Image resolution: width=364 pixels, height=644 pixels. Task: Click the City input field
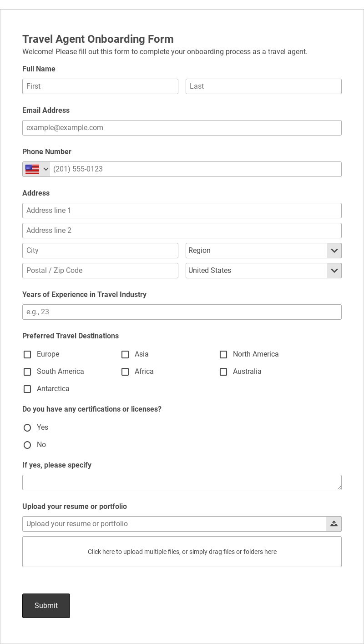[x=100, y=251]
